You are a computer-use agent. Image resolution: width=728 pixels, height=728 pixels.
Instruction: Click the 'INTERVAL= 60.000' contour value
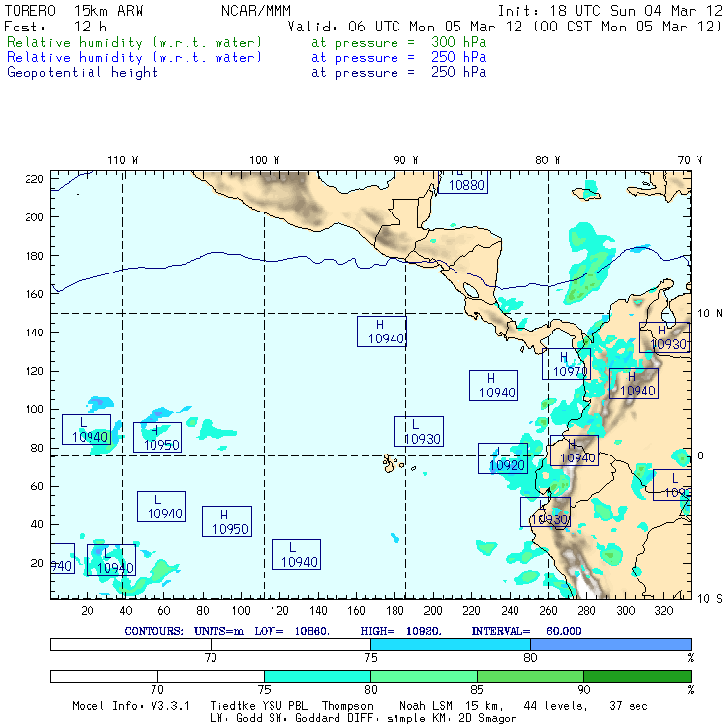coord(526,631)
